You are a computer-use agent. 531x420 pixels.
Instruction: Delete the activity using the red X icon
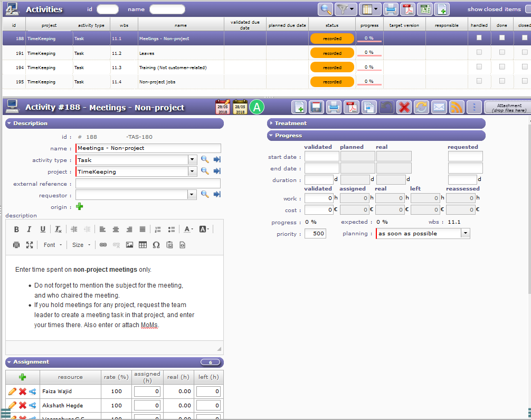[404, 107]
